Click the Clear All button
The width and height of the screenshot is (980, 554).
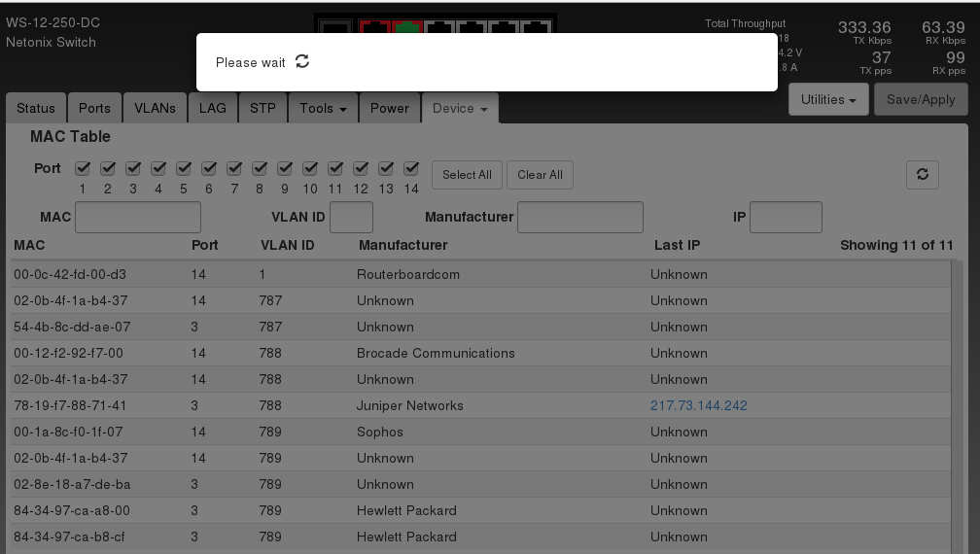(x=540, y=175)
